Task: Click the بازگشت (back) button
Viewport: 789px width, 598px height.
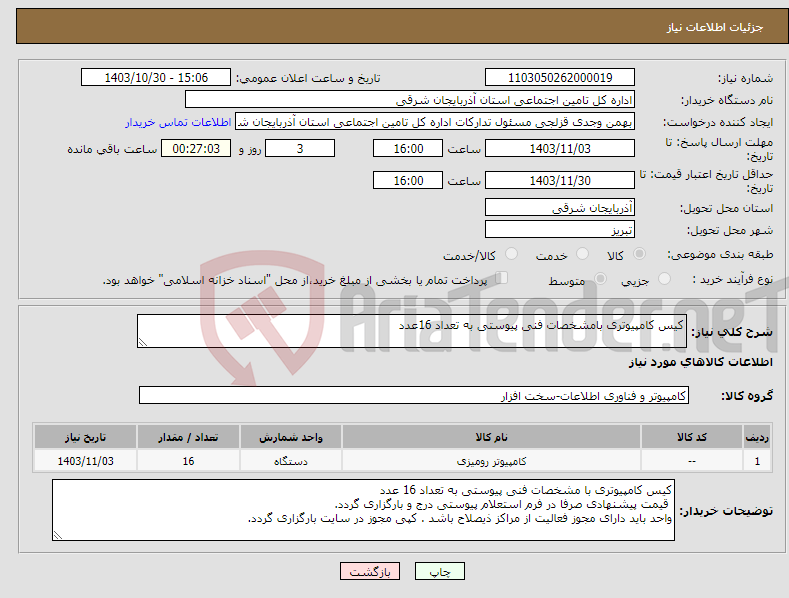Action: pyautogui.click(x=370, y=572)
